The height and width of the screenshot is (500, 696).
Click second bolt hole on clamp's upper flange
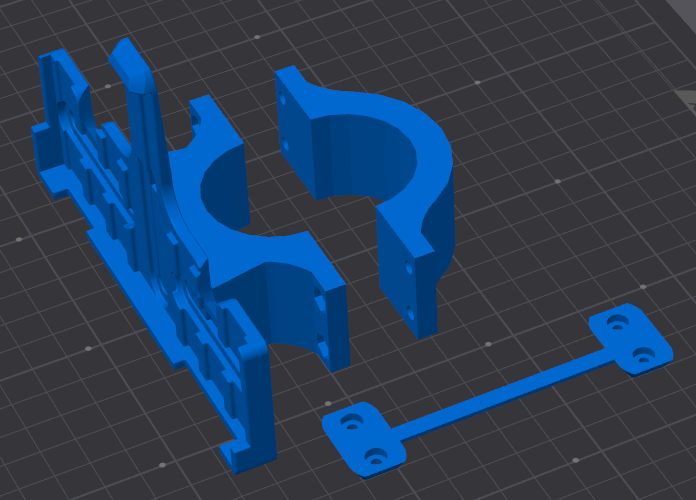pyautogui.click(x=285, y=144)
